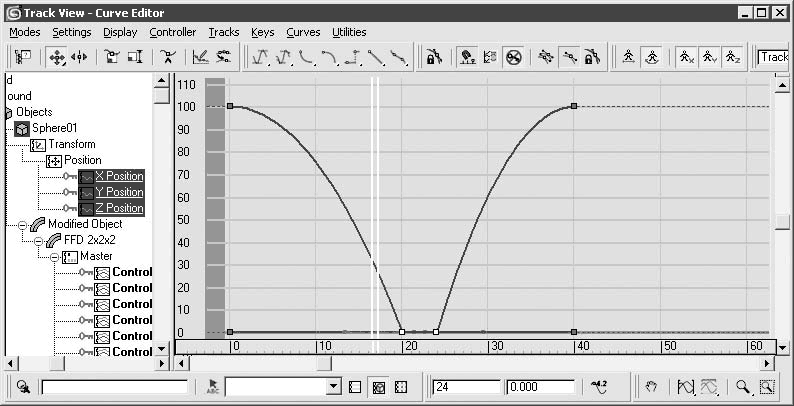Collapse the Modified Object tree node
Screen dimensions: 794x406
pos(22,224)
